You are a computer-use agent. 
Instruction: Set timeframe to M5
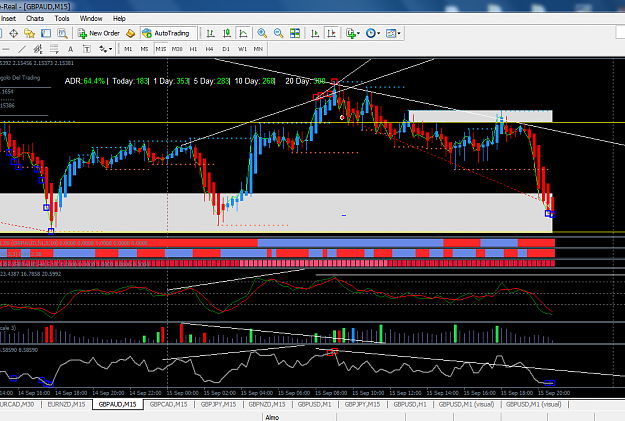point(144,49)
